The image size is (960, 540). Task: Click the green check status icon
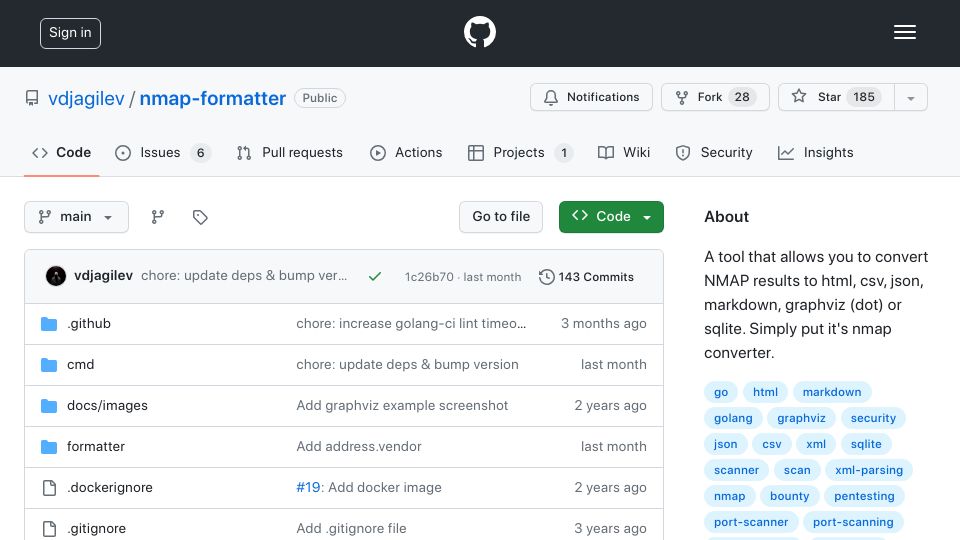(375, 277)
